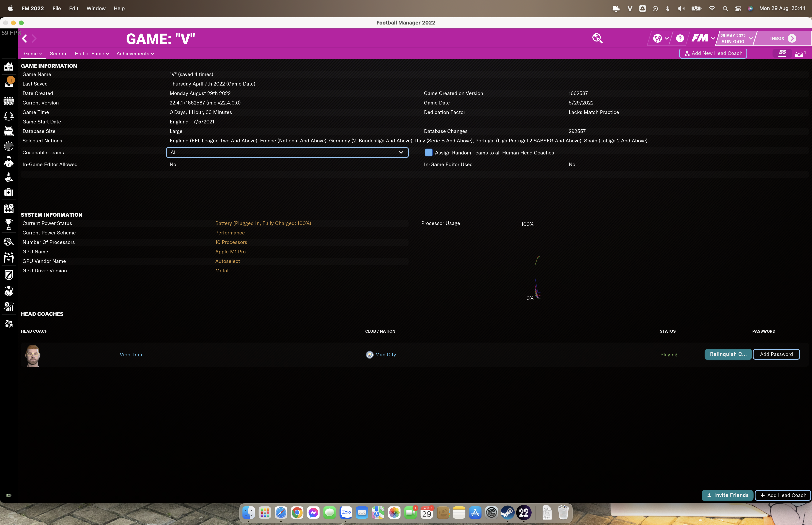Open the Search tab
The height and width of the screenshot is (525, 812).
pos(58,54)
